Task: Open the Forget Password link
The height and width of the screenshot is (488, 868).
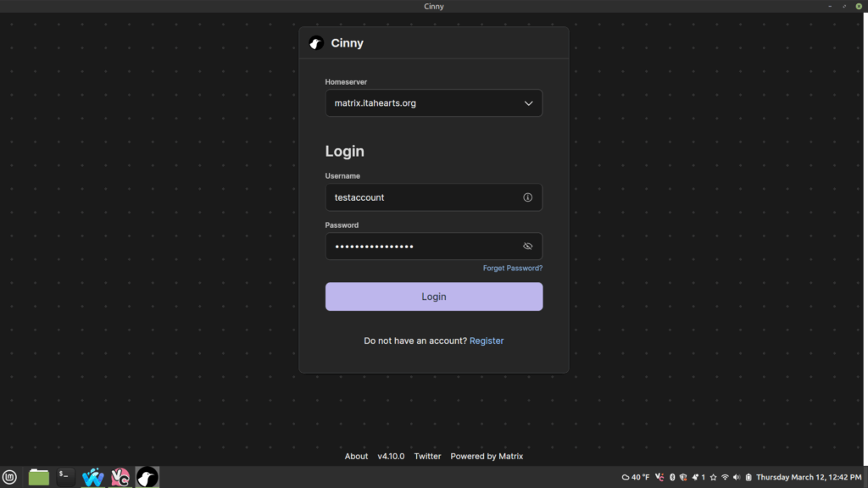Action: [512, 268]
